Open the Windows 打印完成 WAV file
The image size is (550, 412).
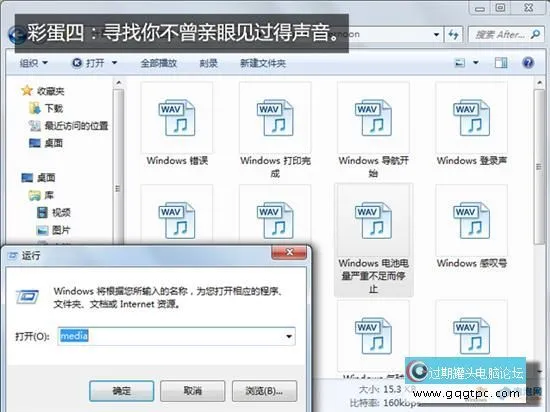pos(275,130)
